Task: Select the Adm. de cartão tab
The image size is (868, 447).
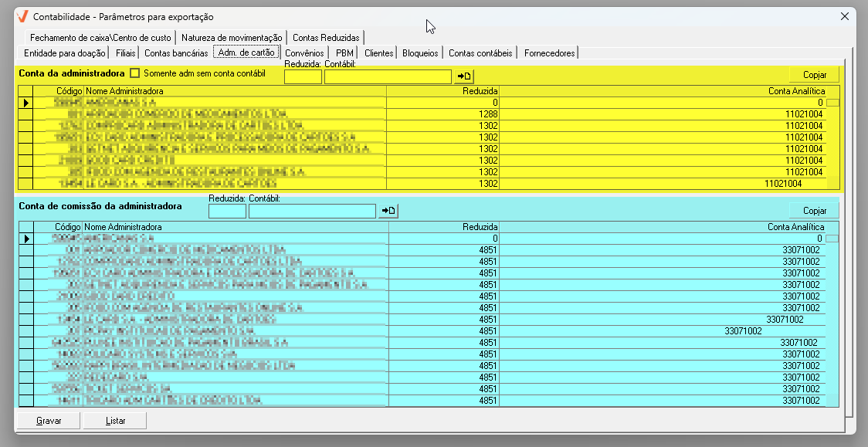Action: (x=246, y=52)
